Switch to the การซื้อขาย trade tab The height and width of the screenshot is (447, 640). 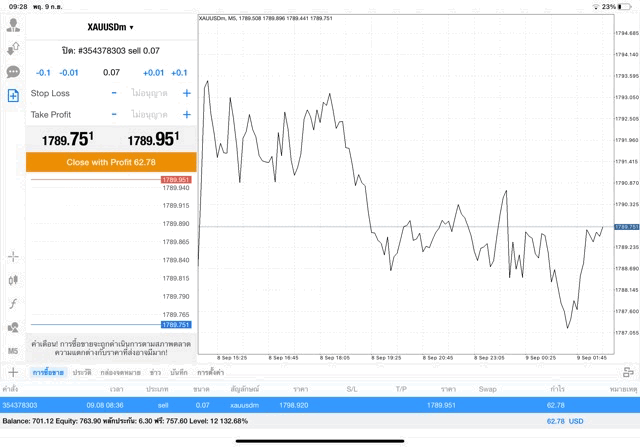tap(48, 372)
